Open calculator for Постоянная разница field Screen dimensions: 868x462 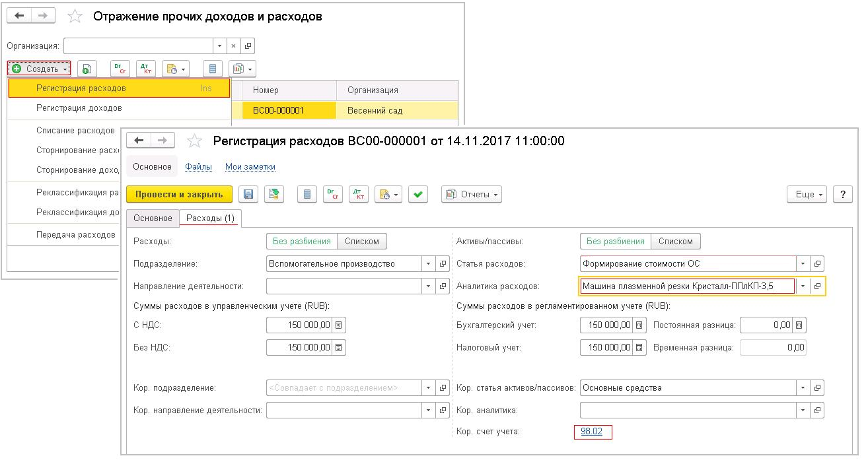click(799, 325)
